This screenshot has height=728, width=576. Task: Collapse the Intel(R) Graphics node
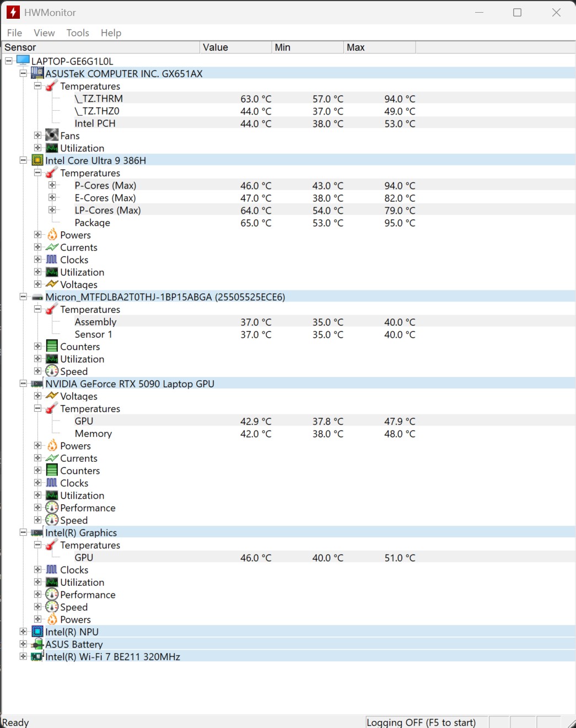[x=23, y=532]
